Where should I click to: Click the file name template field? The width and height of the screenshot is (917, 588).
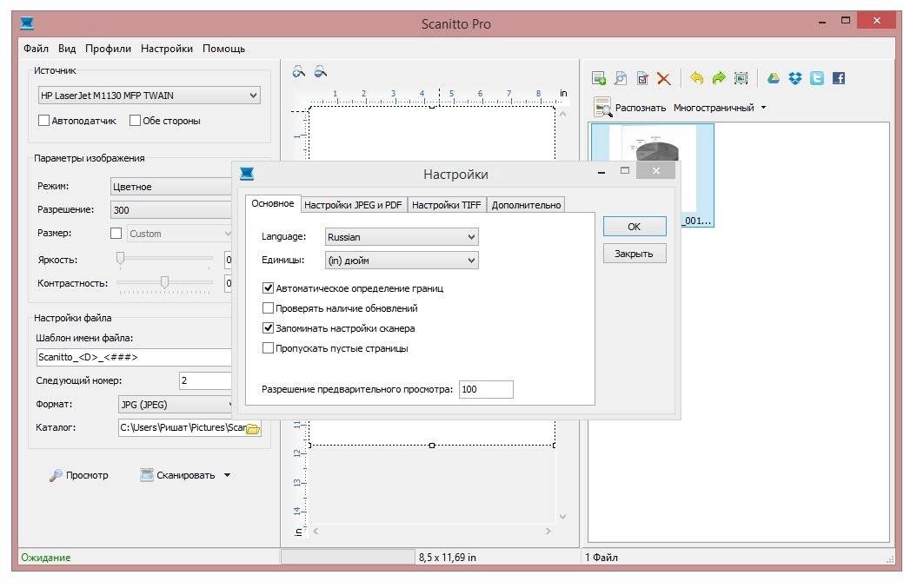click(x=135, y=357)
